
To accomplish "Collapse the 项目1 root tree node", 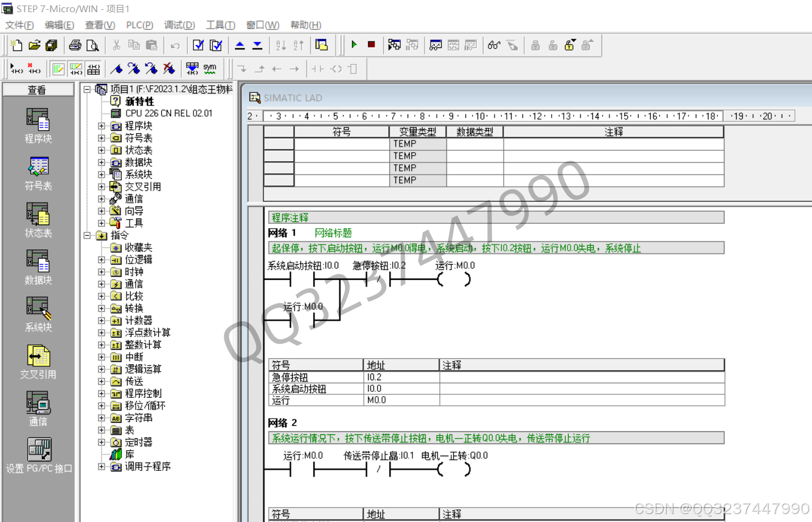I will [87, 89].
